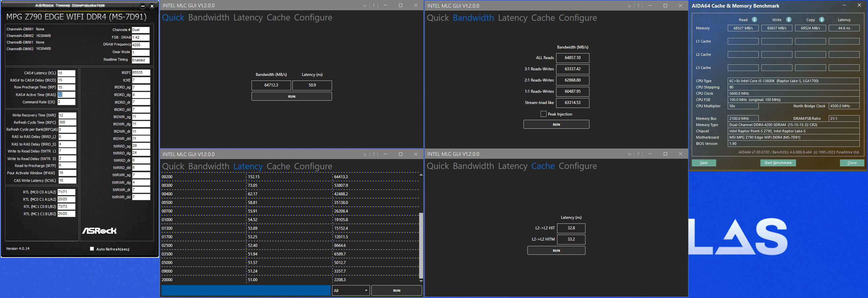
Task: Click the Command Rate (CR) field
Action: [x=66, y=102]
